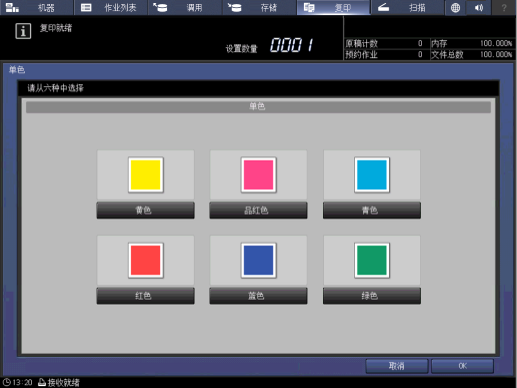Choose the 蓝色 button
Viewport: 517px width, 388px height.
(258, 296)
